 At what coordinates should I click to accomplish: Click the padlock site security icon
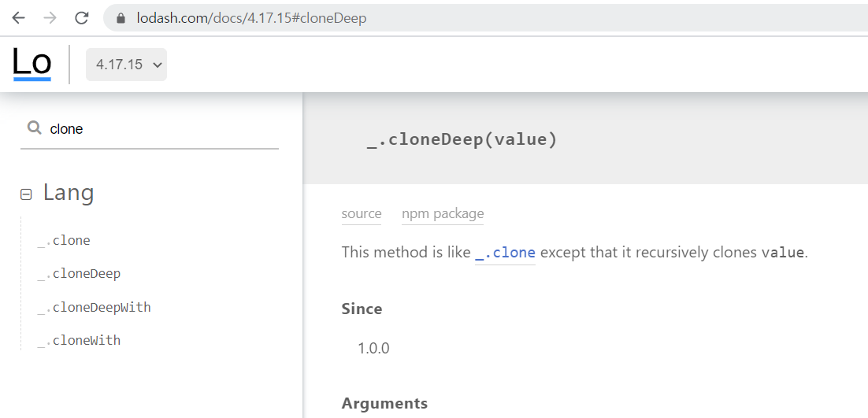point(121,18)
